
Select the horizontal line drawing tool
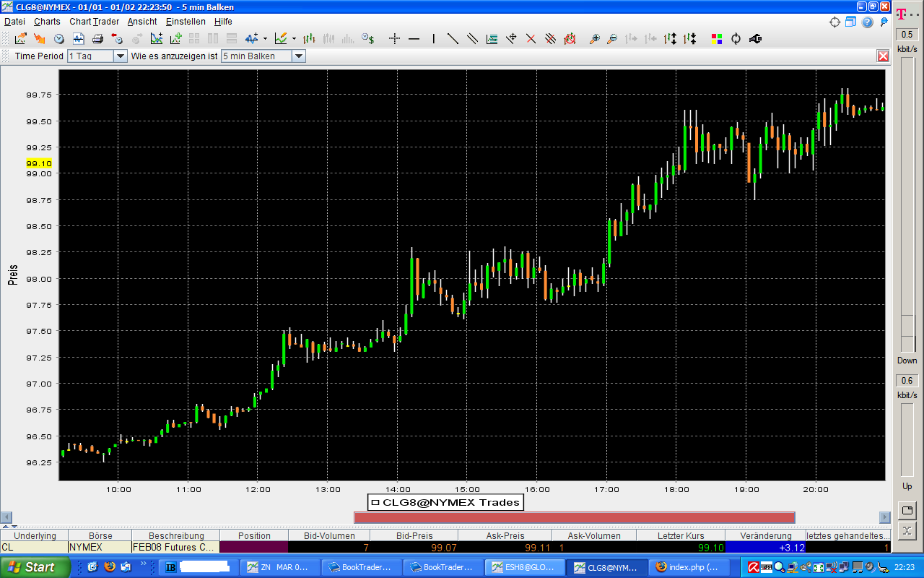(x=414, y=38)
